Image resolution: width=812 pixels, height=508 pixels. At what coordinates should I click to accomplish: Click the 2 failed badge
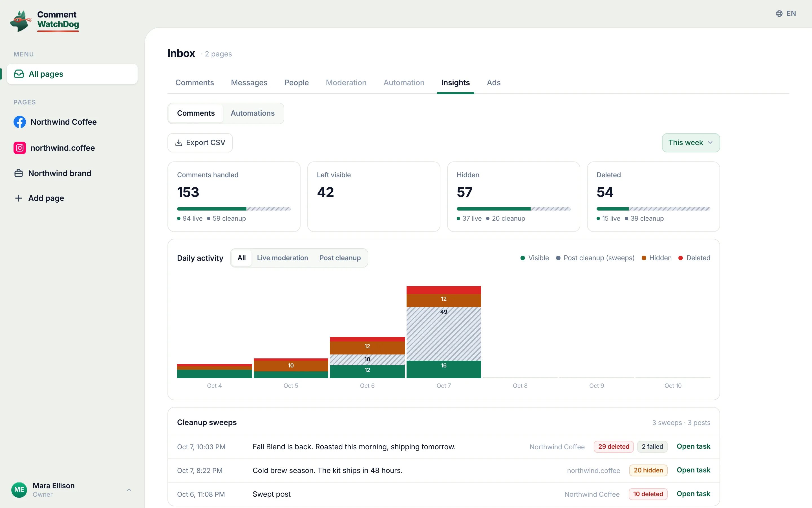[x=652, y=446]
